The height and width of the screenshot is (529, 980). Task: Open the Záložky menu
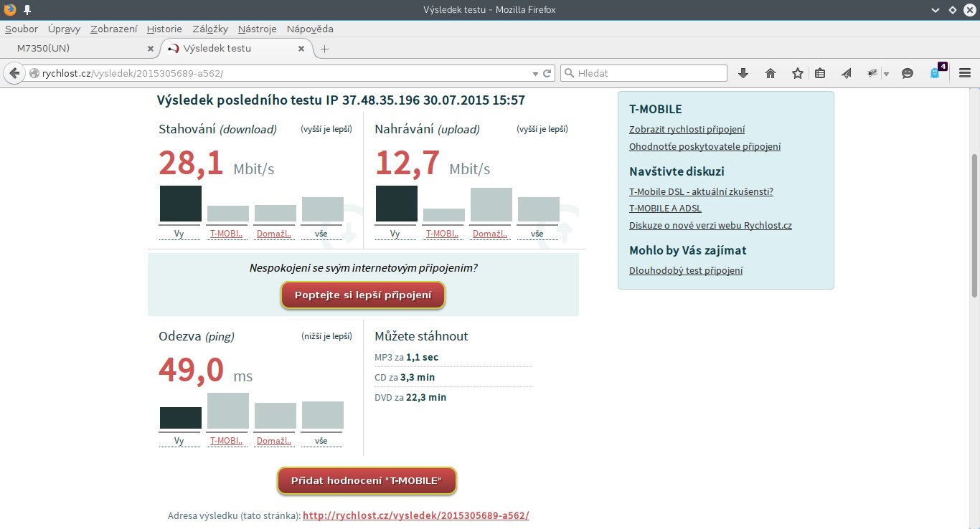(x=210, y=29)
